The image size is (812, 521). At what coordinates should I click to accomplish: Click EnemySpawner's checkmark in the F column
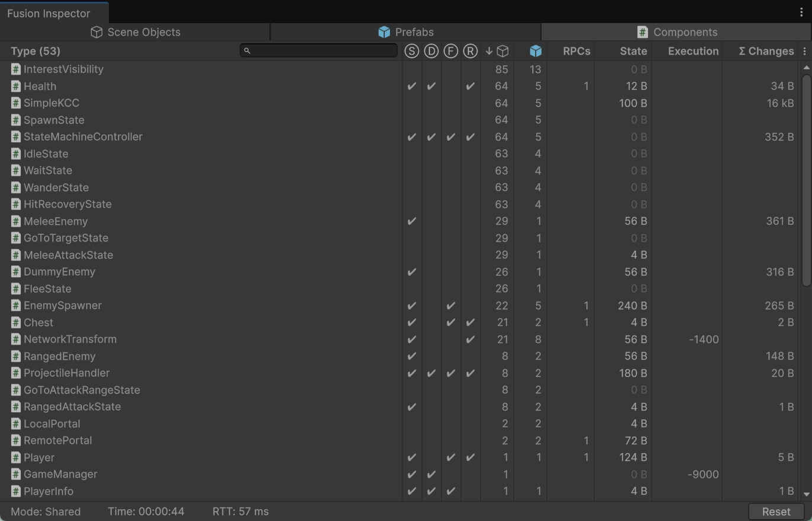coord(450,305)
